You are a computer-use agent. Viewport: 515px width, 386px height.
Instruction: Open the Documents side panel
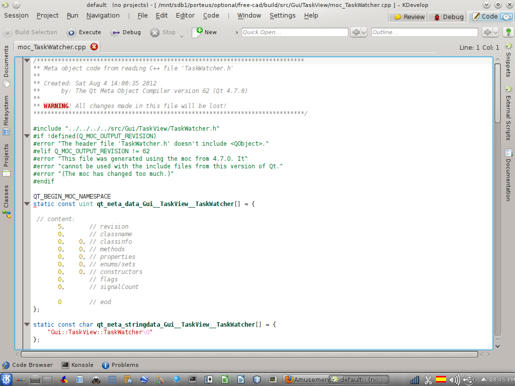pyautogui.click(x=6, y=65)
